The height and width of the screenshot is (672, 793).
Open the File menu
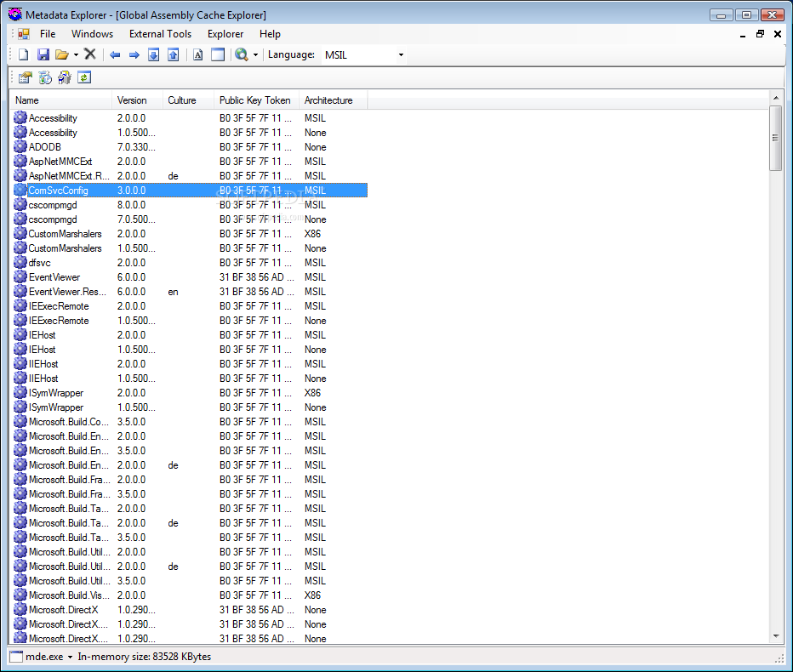point(48,34)
